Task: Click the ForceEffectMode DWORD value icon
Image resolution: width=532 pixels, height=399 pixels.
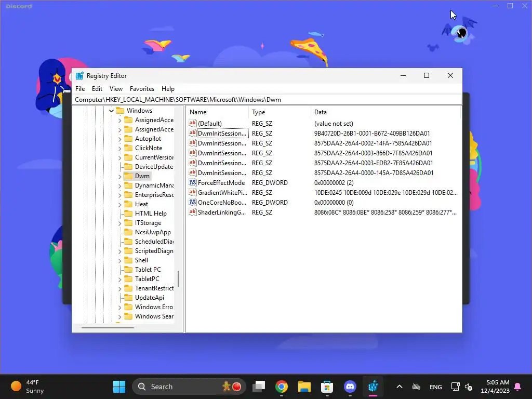Action: (x=193, y=182)
